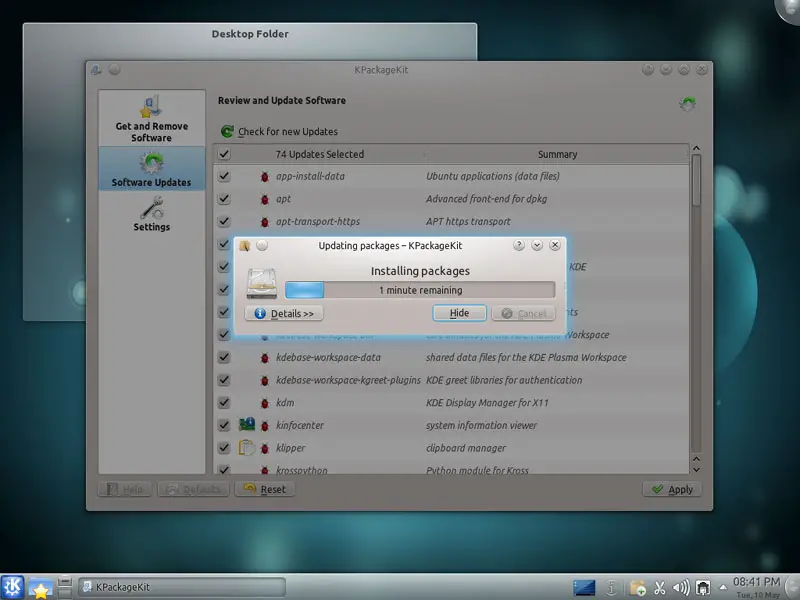The image size is (800, 600).
Task: Click the window menu icon of the Updating dialog
Action: pos(245,246)
